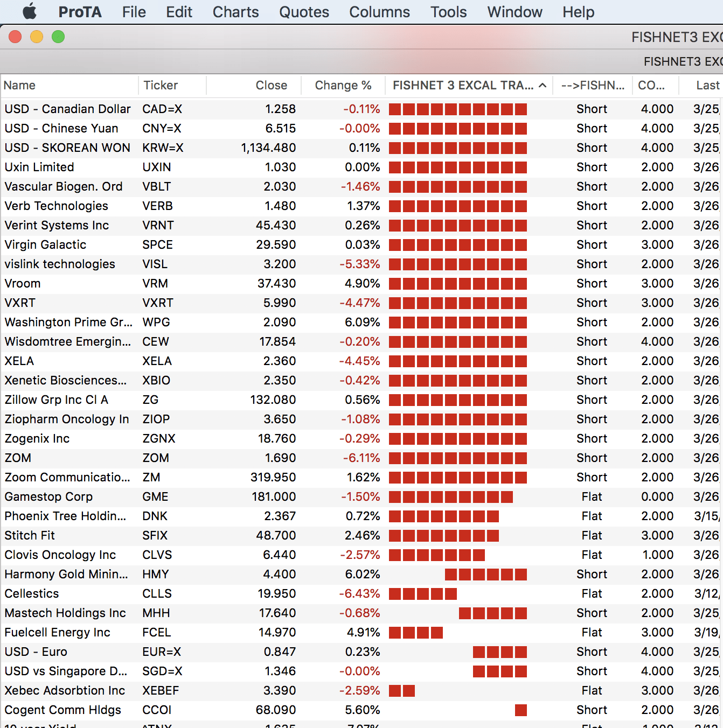This screenshot has width=723, height=728.
Task: Click the Last column header
Action: coord(701,85)
